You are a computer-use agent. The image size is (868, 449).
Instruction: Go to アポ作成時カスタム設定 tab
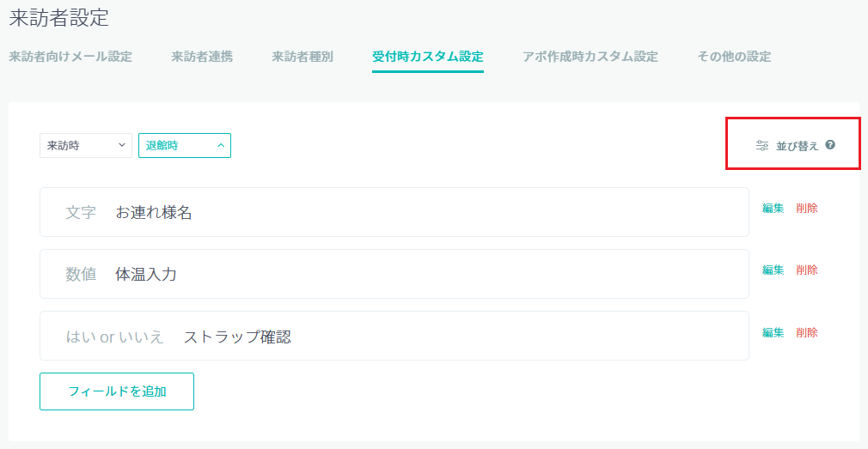[590, 57]
